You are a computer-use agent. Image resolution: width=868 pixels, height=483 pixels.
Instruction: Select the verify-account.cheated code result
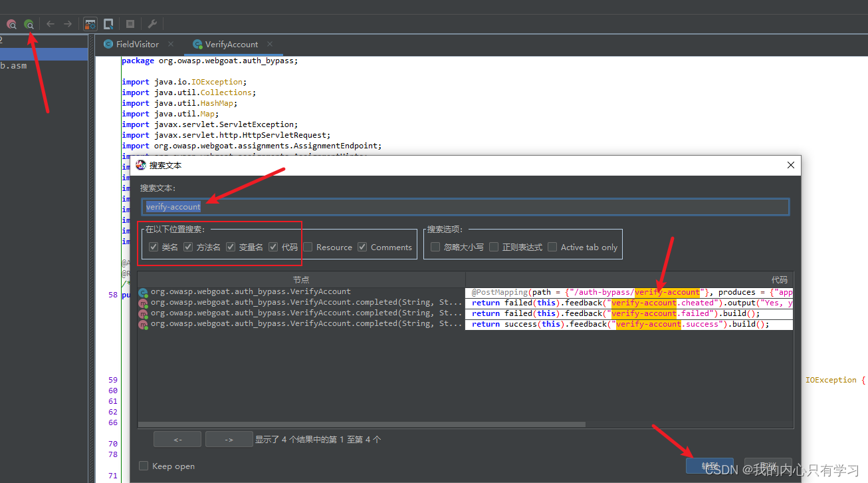pos(629,303)
